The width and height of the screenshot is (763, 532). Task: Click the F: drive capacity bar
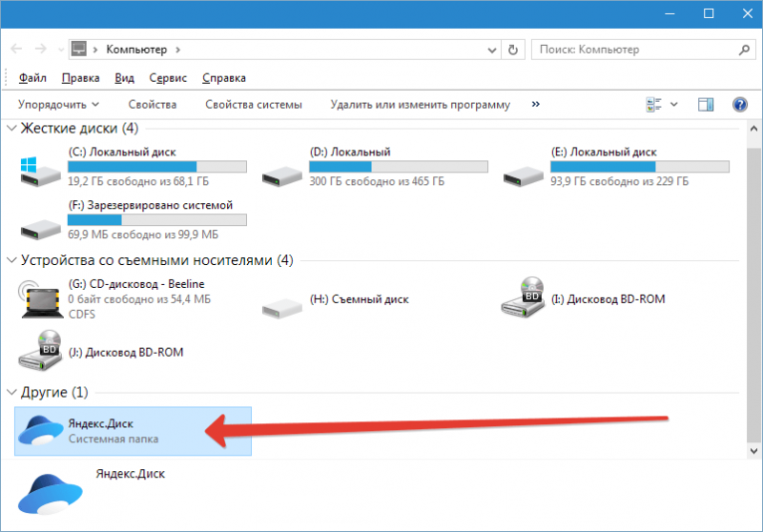coord(157,220)
